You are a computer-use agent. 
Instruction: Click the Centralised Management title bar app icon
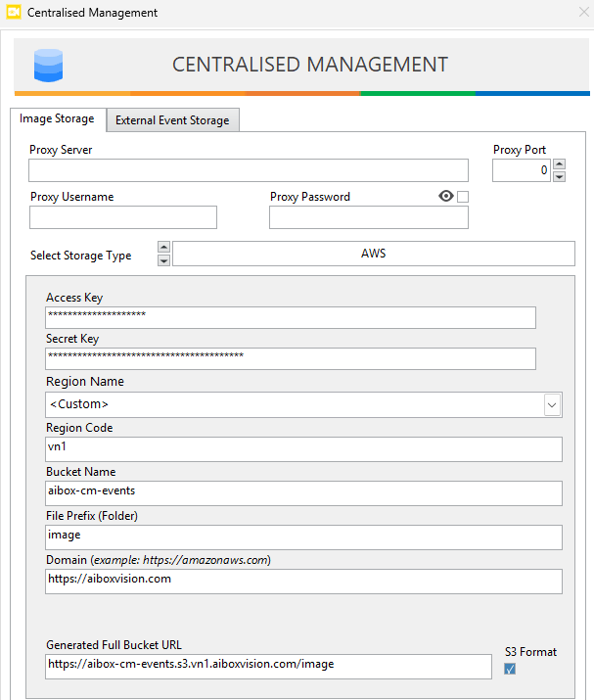(15, 13)
